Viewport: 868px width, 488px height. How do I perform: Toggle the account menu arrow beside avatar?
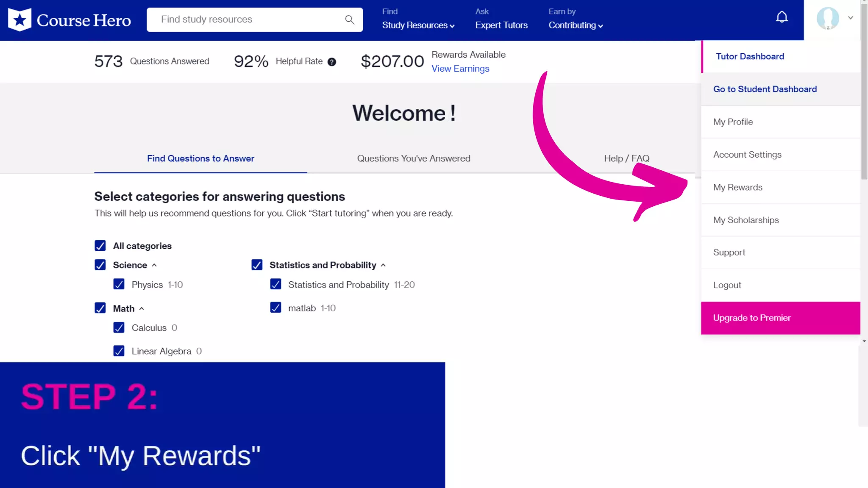tap(850, 18)
